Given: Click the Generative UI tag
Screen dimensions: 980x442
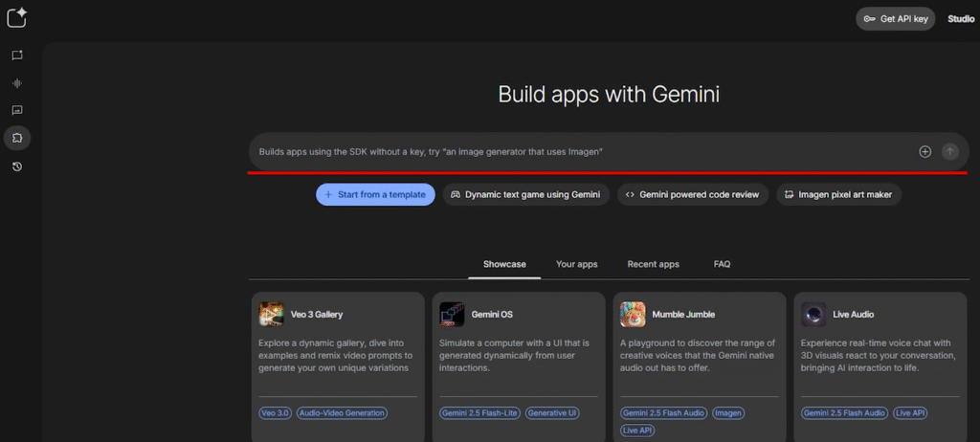Looking at the screenshot, I should point(552,412).
